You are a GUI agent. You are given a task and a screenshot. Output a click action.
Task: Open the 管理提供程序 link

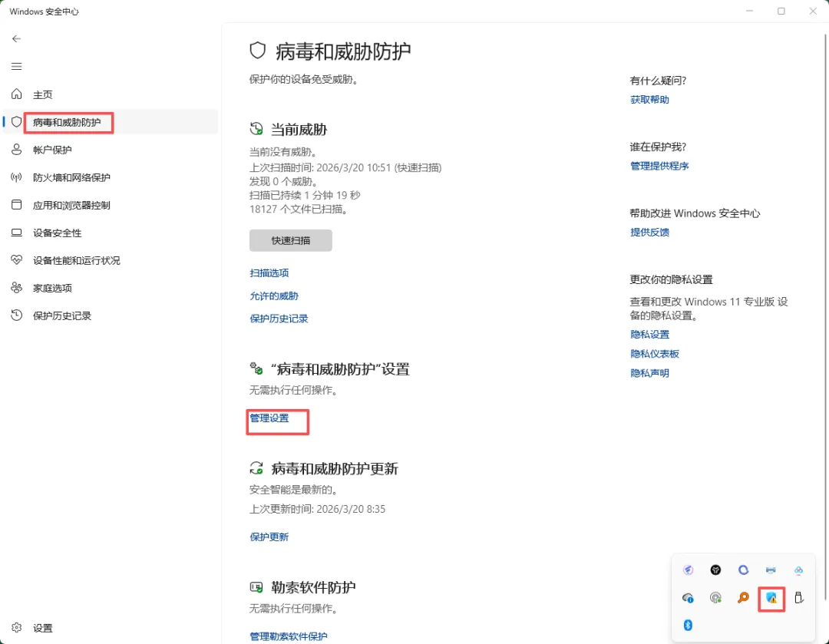(659, 166)
